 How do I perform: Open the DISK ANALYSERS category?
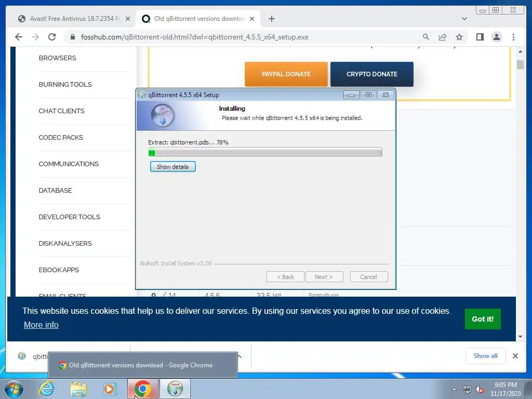[65, 243]
